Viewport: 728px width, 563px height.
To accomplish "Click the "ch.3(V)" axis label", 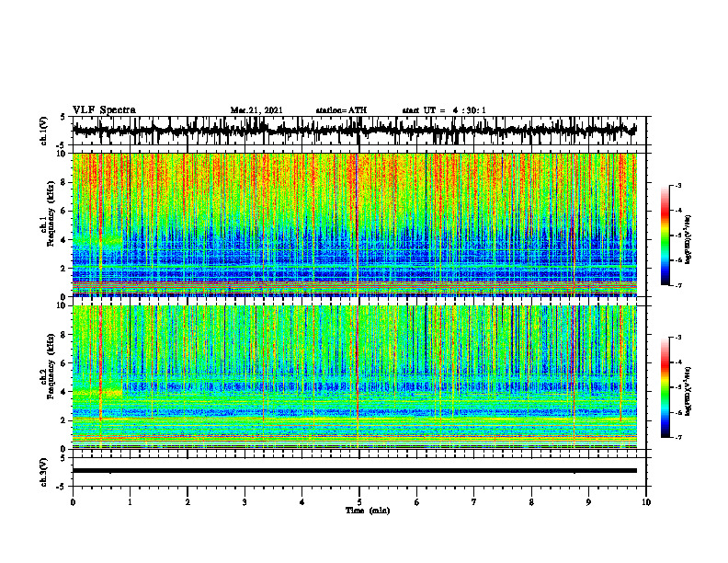I will pos(44,473).
